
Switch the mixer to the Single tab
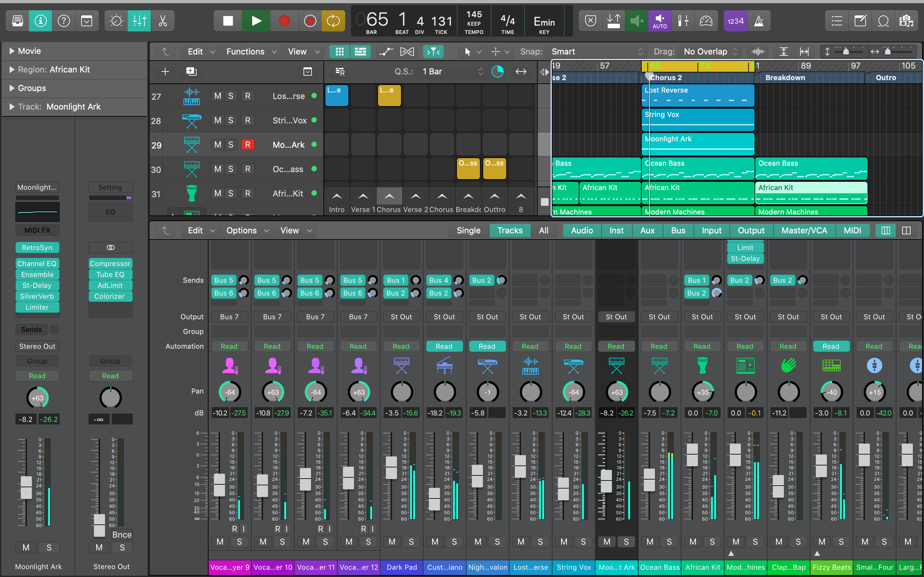(468, 230)
